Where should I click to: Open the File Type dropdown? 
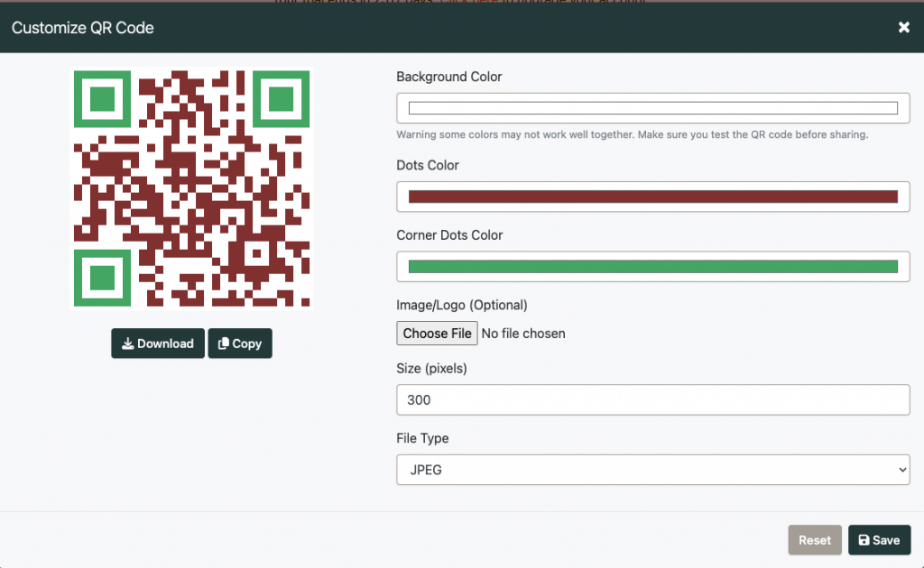(x=653, y=470)
